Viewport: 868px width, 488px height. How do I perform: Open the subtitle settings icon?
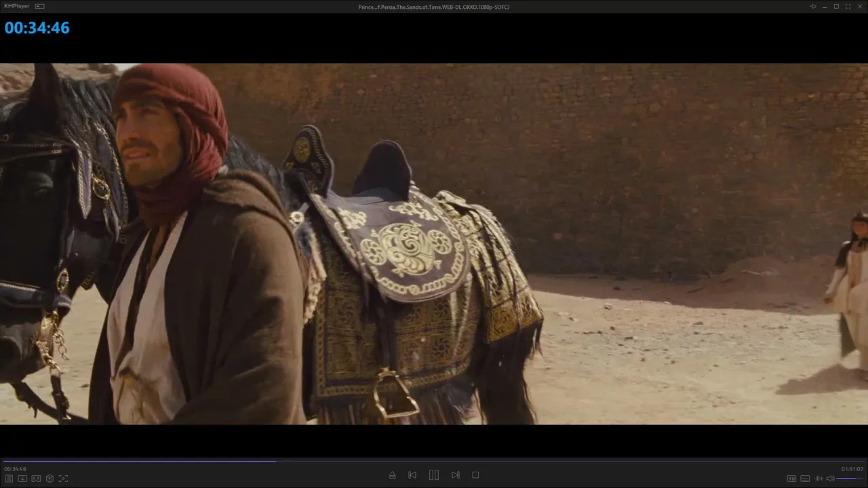tap(805, 479)
